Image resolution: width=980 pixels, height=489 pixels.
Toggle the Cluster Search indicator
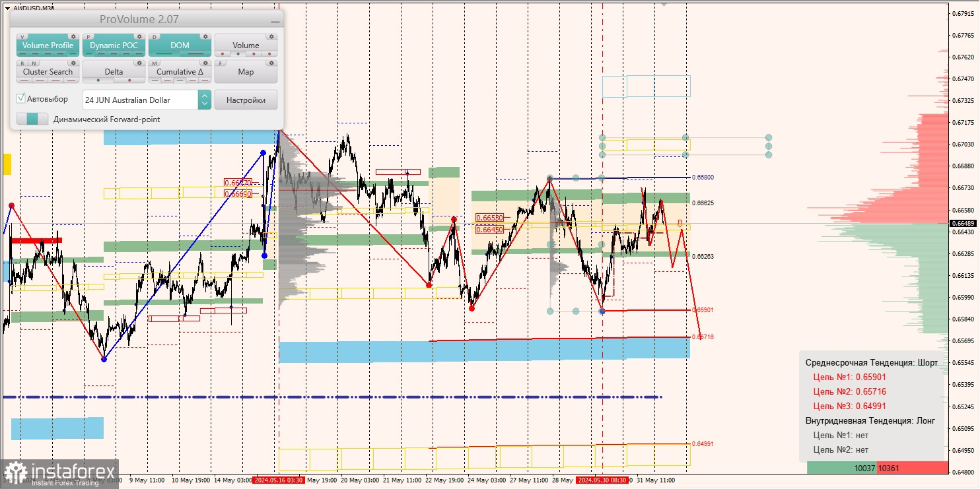pyautogui.click(x=48, y=72)
